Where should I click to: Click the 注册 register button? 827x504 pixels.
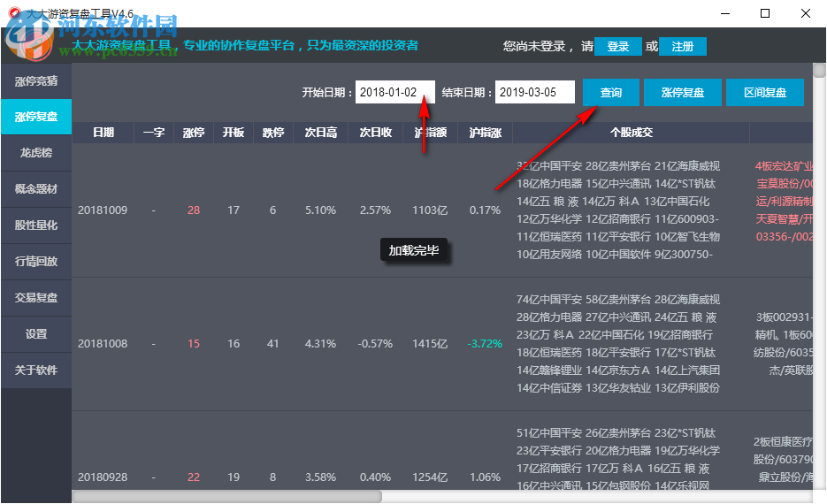[683, 46]
